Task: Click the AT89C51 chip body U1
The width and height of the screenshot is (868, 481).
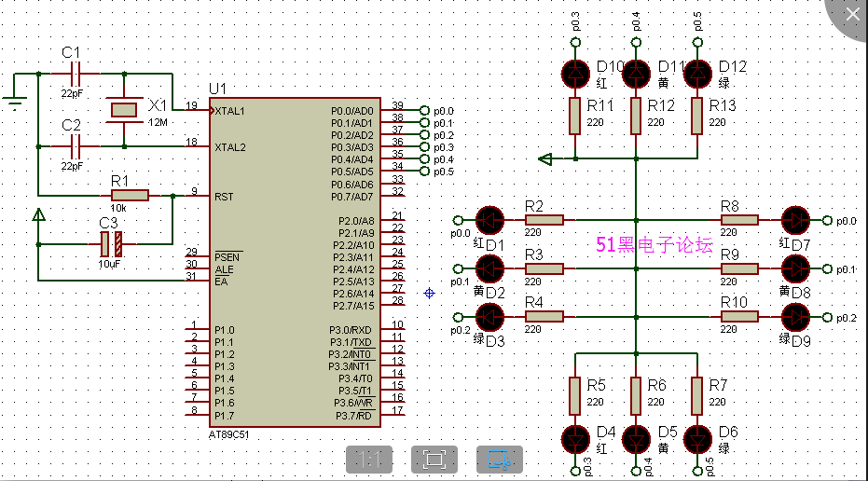Action: [x=295, y=262]
